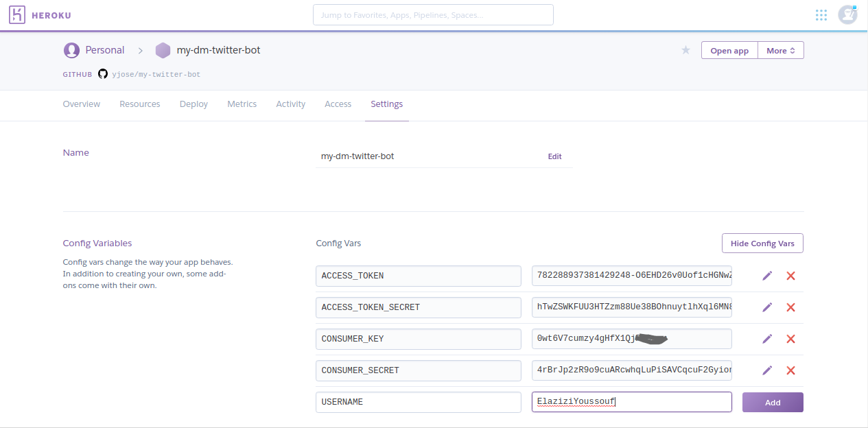Screen dimensions: 868x428
Task: Remove ACCESS_TOKEN_SECRET via red X icon
Action: (x=790, y=307)
